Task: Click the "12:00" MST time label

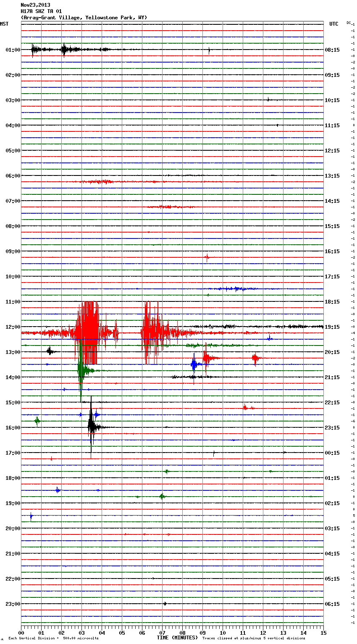Action: point(13,327)
